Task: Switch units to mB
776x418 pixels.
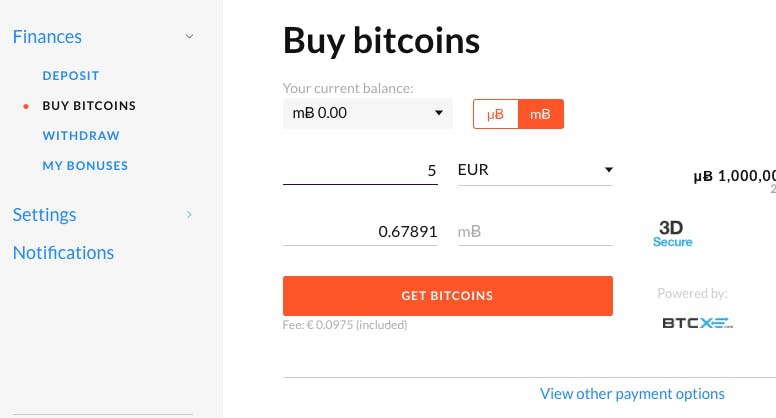Action: pos(540,114)
